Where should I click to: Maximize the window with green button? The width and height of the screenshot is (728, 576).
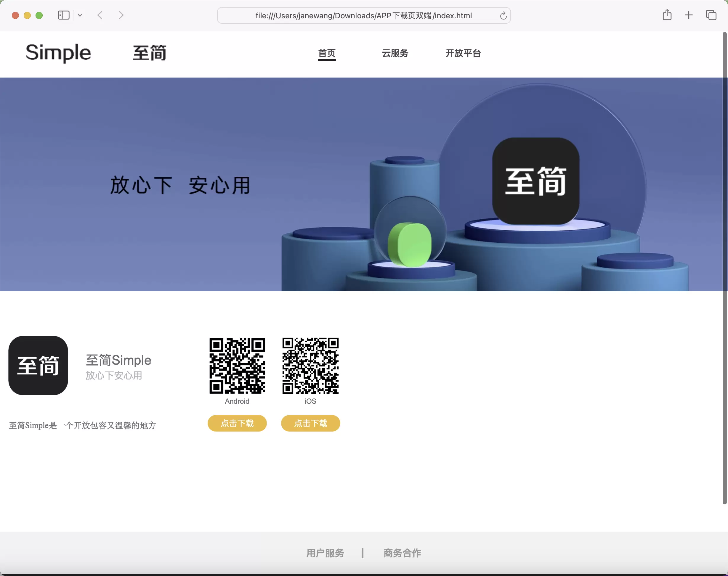[x=39, y=15]
